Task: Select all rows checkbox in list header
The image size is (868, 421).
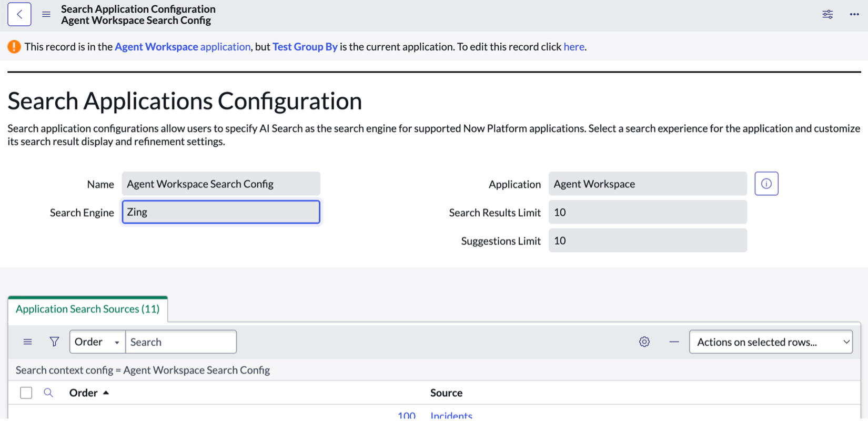Action: click(26, 393)
